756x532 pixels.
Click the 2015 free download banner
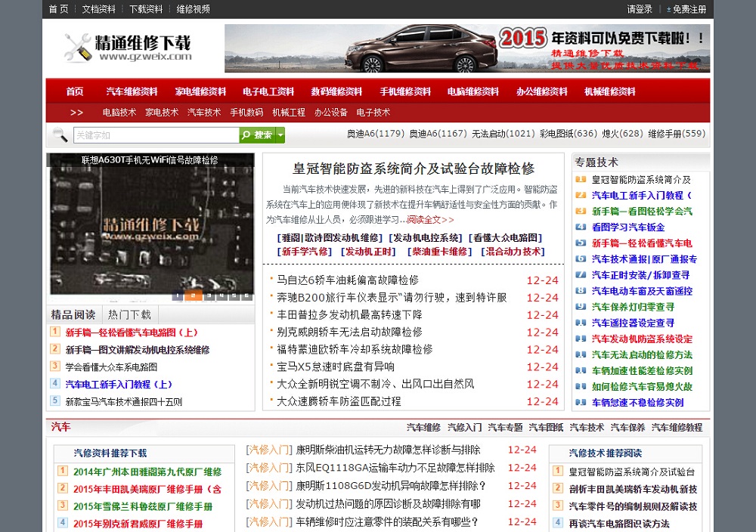pyautogui.click(x=467, y=48)
